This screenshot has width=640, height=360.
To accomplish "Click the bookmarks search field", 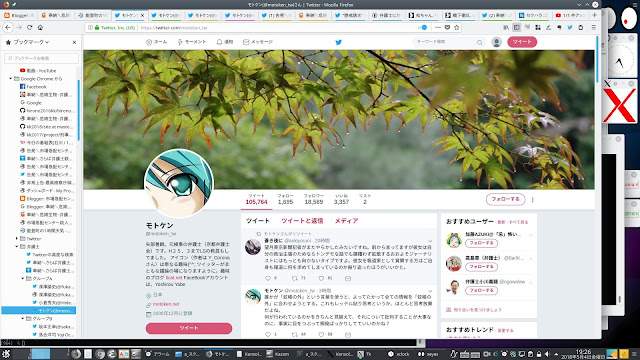I will pos(41,58).
